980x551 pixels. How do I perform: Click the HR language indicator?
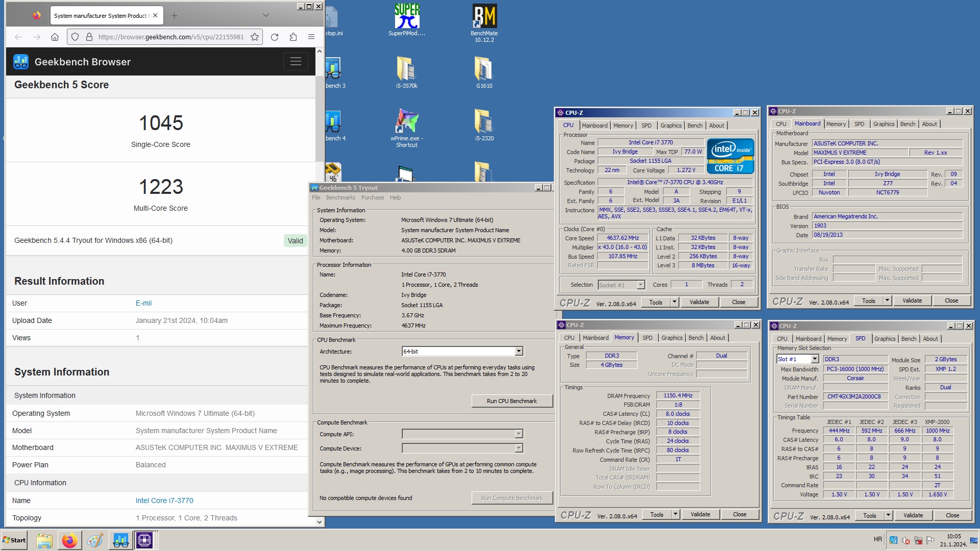878,539
